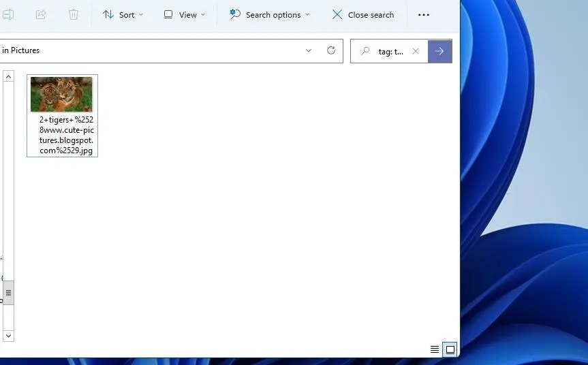Image resolution: width=588 pixels, height=365 pixels.
Task: Click the Delete trash icon
Action: click(74, 14)
